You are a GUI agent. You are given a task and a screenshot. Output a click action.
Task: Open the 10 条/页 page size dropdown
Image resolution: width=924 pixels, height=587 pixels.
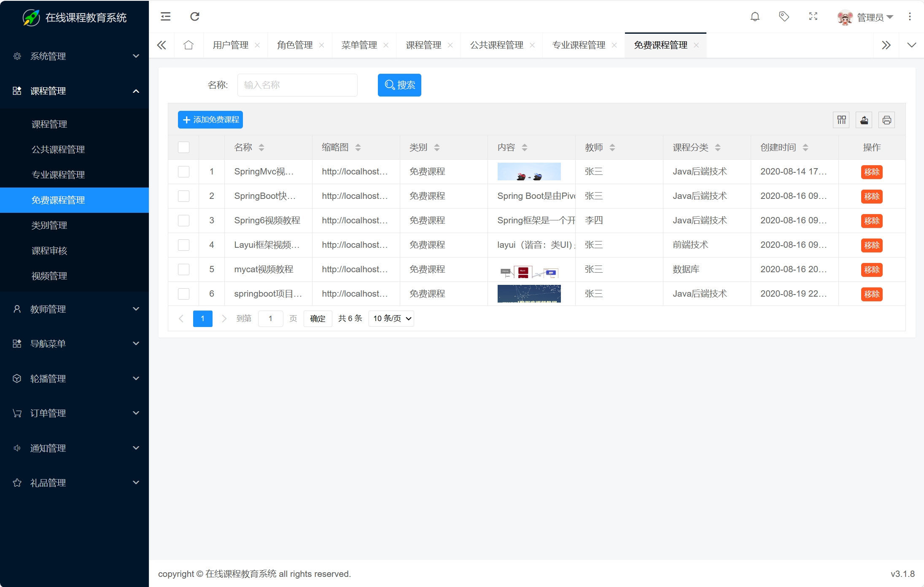pos(391,319)
